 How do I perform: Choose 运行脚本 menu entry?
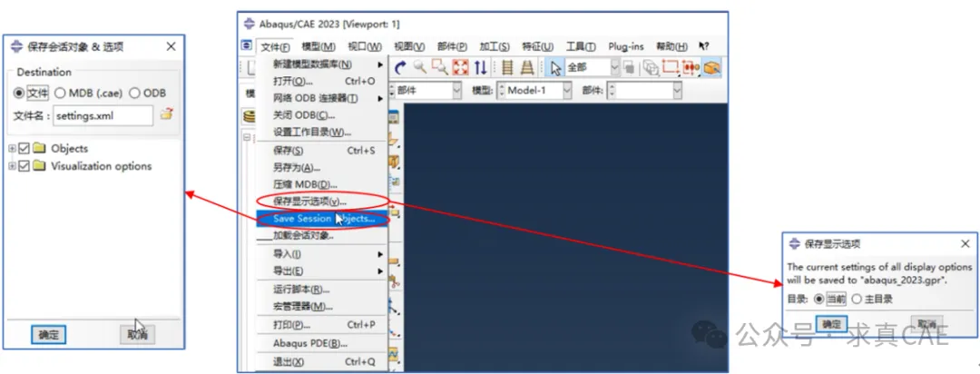[x=322, y=290]
